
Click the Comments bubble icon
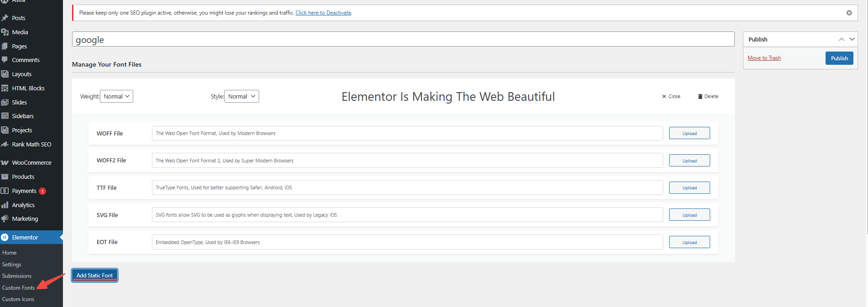pos(5,60)
